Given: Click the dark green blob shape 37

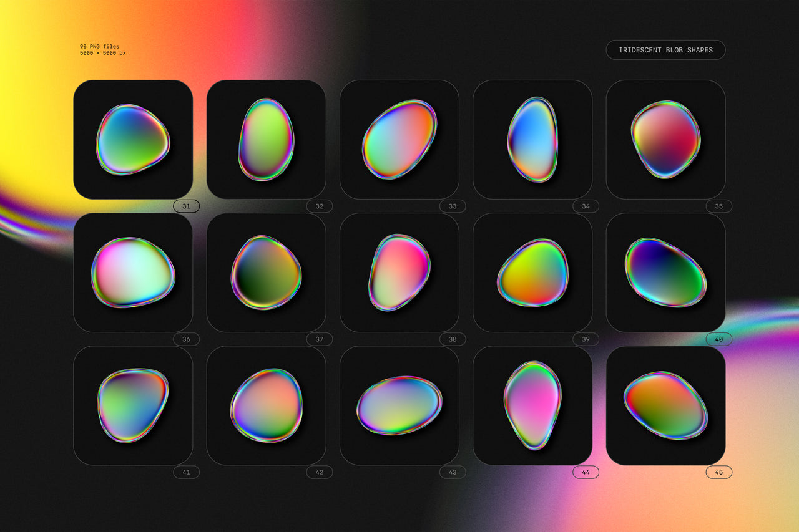Looking at the screenshot, I should coord(267,271).
